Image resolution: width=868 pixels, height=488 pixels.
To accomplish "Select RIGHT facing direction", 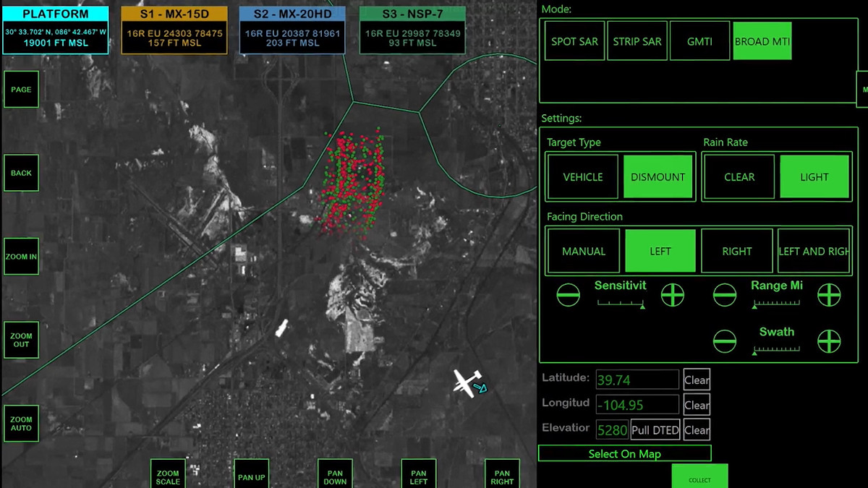I will 736,251.
